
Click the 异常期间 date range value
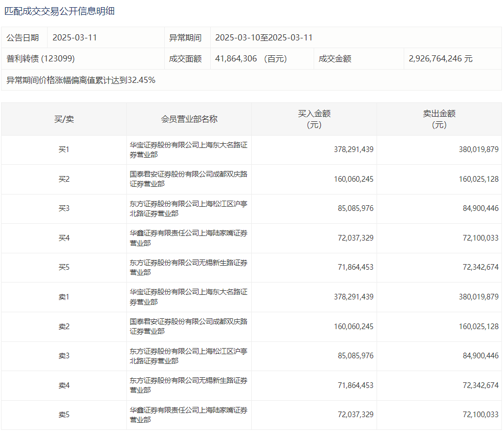pos(264,38)
